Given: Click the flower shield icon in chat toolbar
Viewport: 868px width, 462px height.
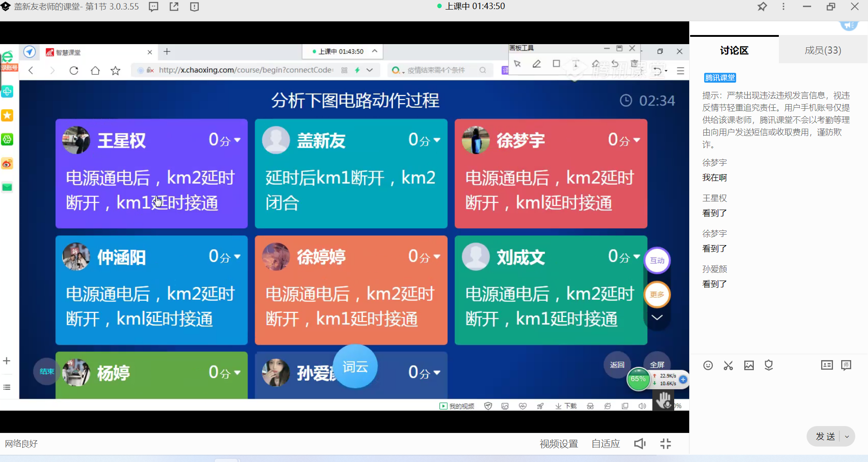Looking at the screenshot, I should point(769,365).
